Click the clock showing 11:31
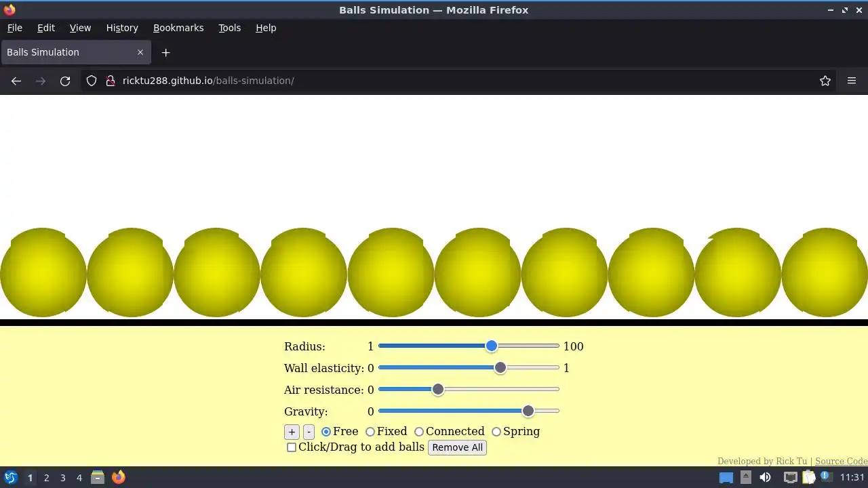Viewport: 868px width, 488px height. (852, 477)
